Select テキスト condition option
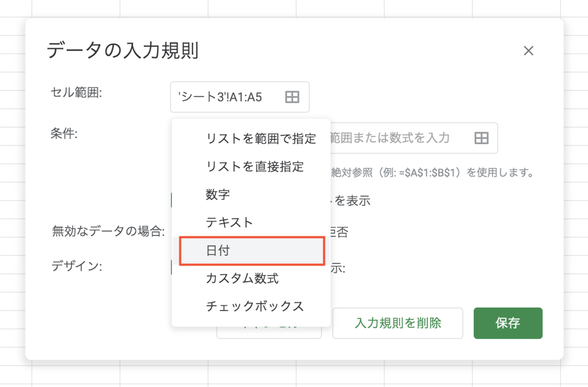Image resolution: width=588 pixels, height=387 pixels. pos(251,222)
